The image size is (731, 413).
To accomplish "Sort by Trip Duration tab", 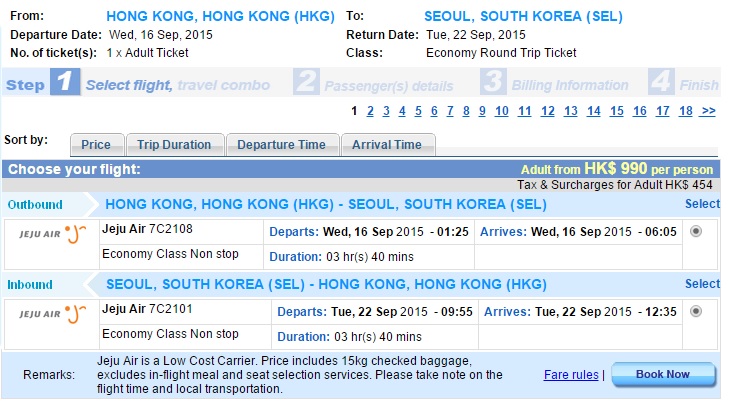I will (x=175, y=145).
